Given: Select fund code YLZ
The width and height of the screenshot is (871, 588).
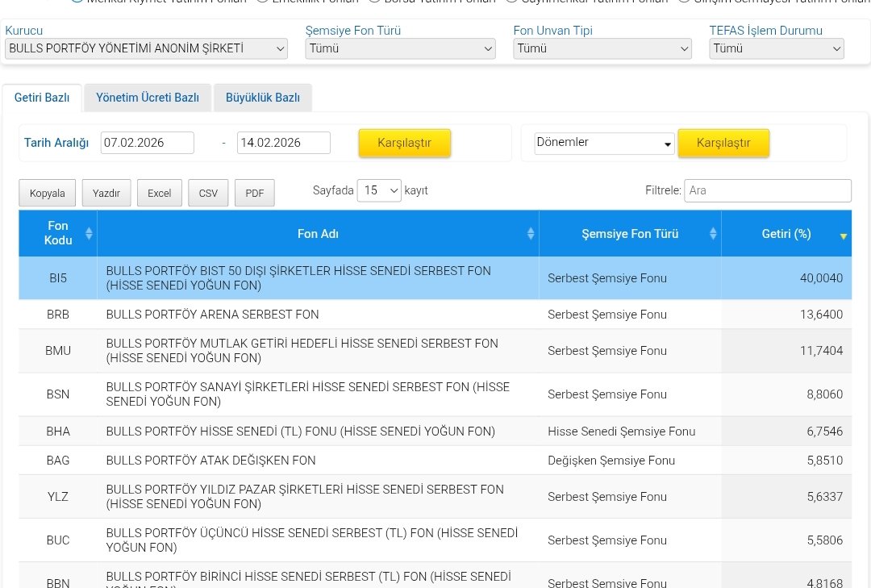Looking at the screenshot, I should pyautogui.click(x=58, y=496).
